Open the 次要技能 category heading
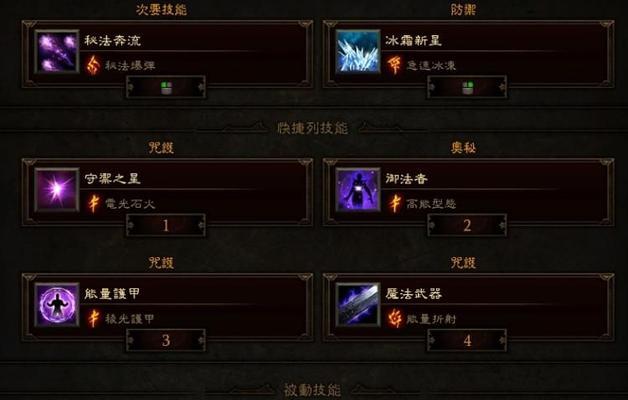628x400 pixels. coord(161,9)
